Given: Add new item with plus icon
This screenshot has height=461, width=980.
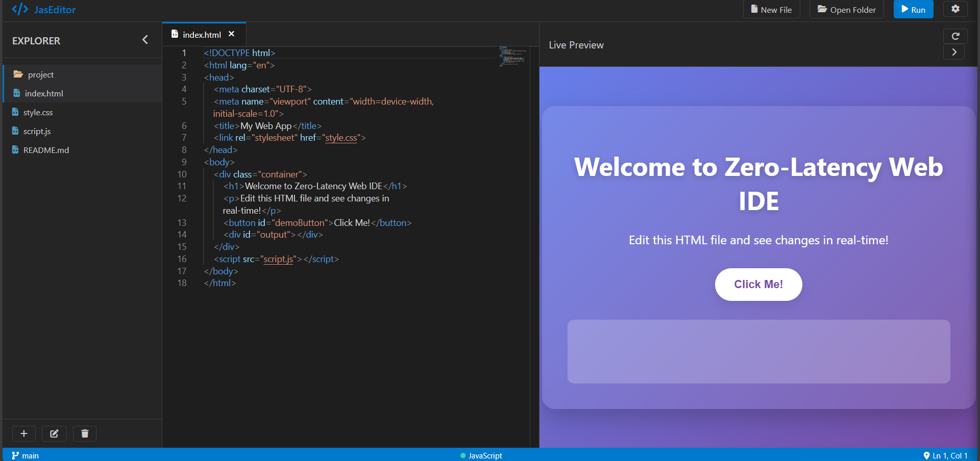Looking at the screenshot, I should coord(23,433).
